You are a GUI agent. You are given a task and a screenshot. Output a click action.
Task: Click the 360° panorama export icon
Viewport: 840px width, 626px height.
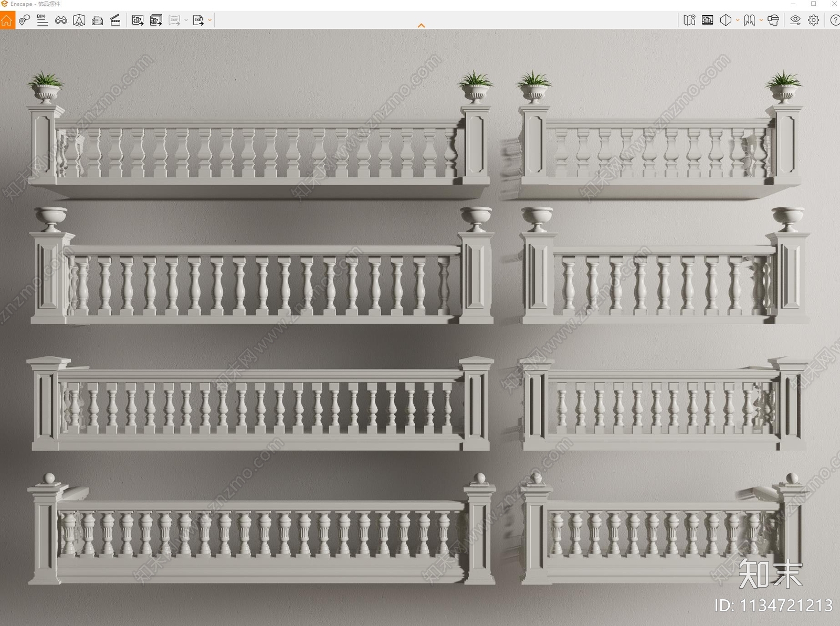[174, 20]
